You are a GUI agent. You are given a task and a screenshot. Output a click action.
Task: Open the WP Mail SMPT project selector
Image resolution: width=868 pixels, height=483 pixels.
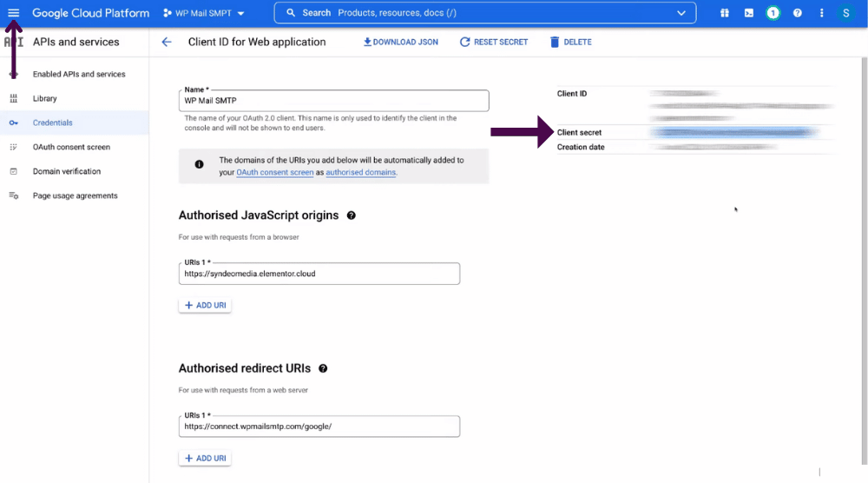coord(204,13)
